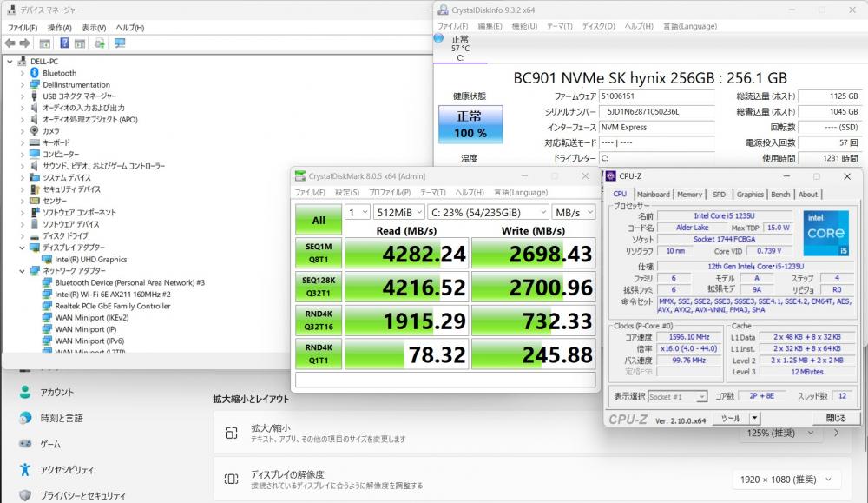Run the SEQ1M Q8T1 benchmark
Screen dimensions: 868x503
(x=319, y=253)
